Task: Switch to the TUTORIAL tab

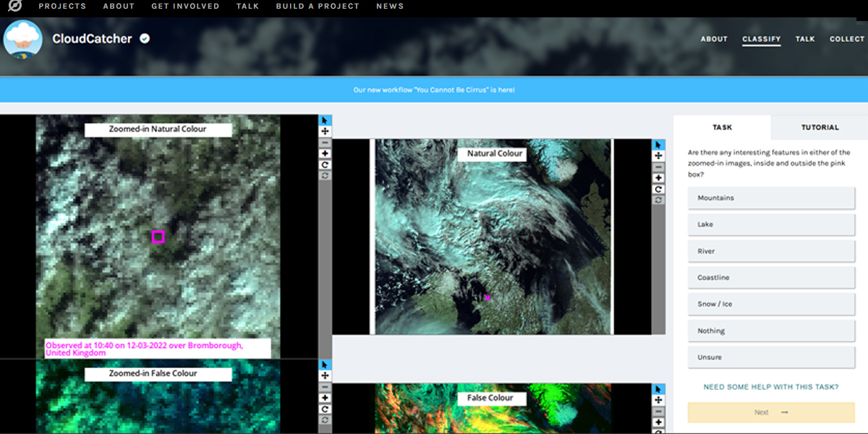Action: tap(820, 127)
